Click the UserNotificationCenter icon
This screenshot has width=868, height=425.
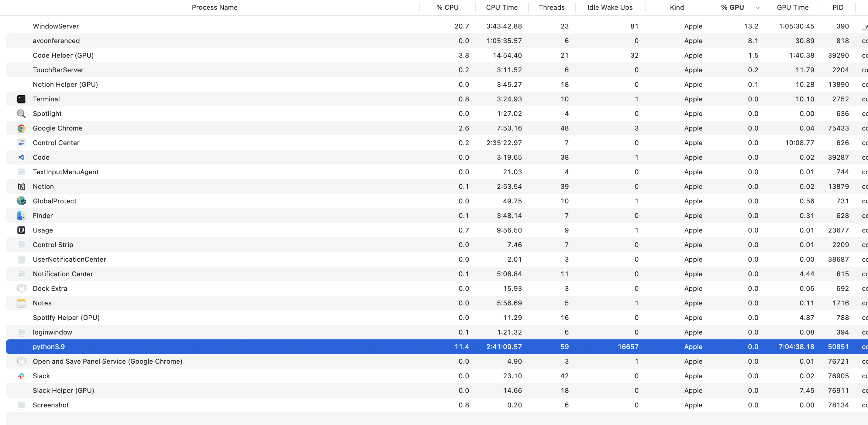coord(21,259)
